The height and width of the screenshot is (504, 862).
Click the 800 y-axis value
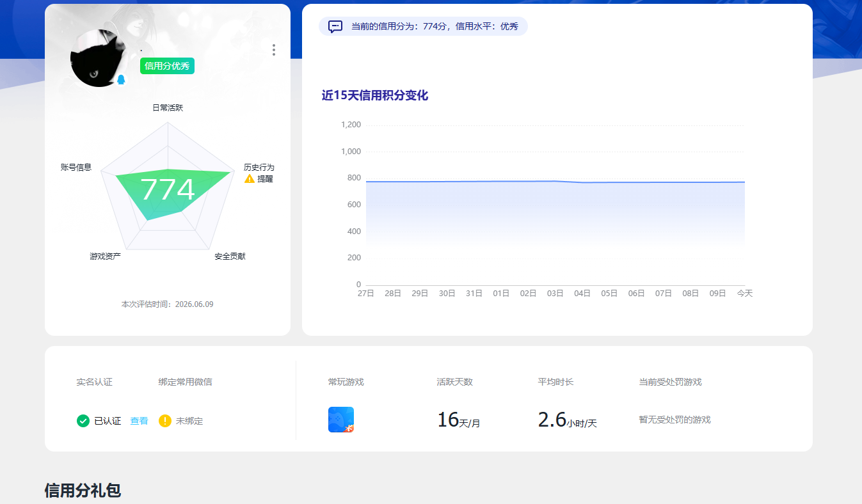[355, 178]
